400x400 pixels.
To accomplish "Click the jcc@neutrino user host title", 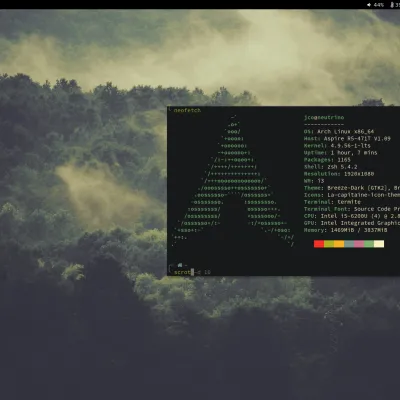I will coord(324,117).
